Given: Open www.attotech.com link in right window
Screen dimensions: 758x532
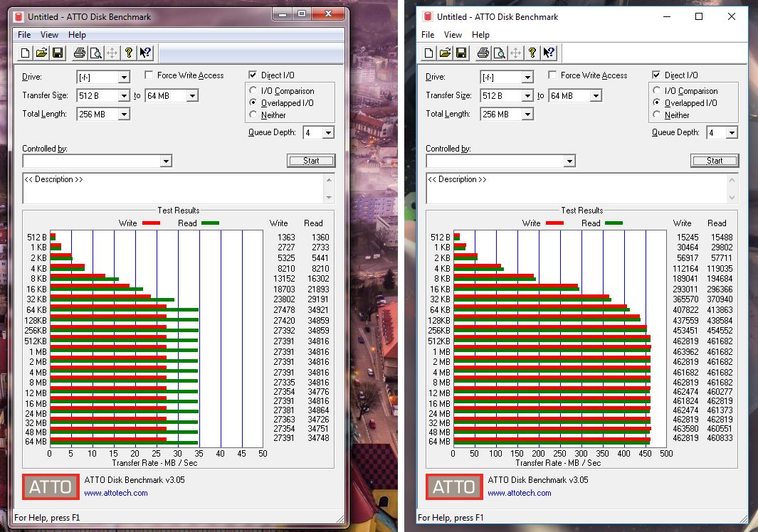Looking at the screenshot, I should (520, 493).
